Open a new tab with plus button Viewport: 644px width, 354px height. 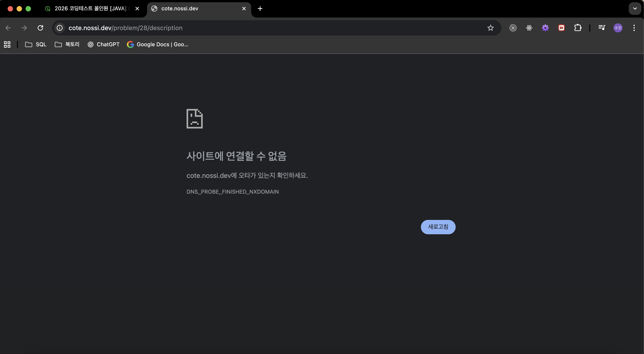pos(260,9)
